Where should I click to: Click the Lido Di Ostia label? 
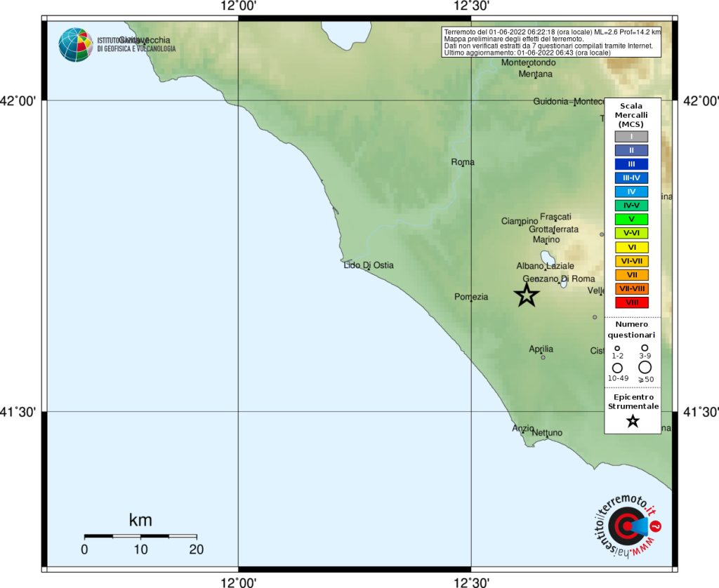point(369,265)
